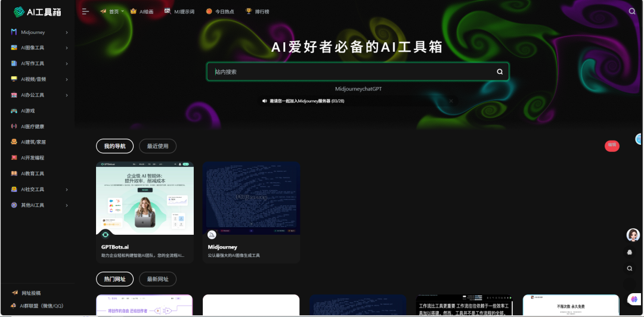644x317 pixels.
Task: Open the 工作流比工具更重要 thumbnail card
Action: click(464, 305)
